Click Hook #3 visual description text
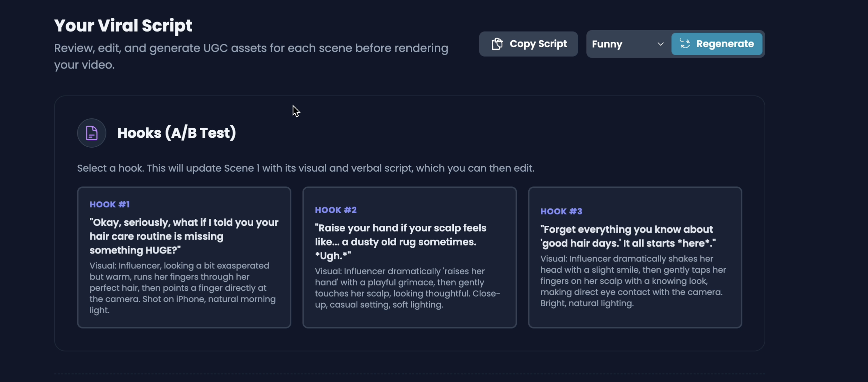This screenshot has height=382, width=868. [632, 281]
